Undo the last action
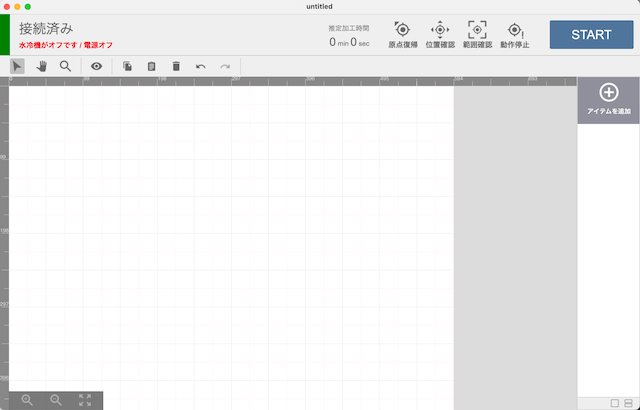The height and width of the screenshot is (410, 640). tap(201, 66)
